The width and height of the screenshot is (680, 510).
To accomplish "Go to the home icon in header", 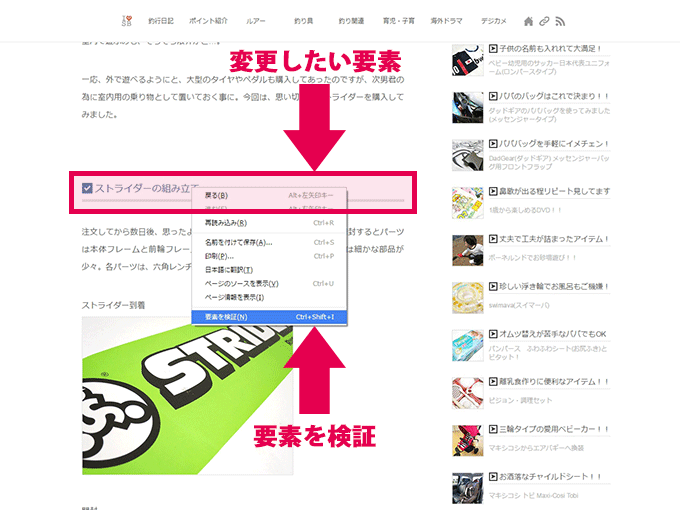I will click(x=528, y=21).
